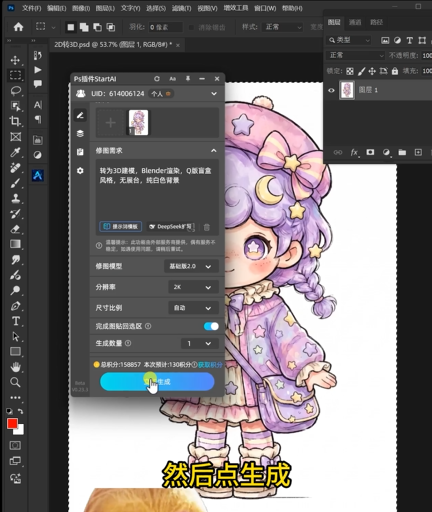Toggle 完成图贴回选区 switch off
Image resolution: width=432 pixels, height=512 pixels.
[x=211, y=326]
